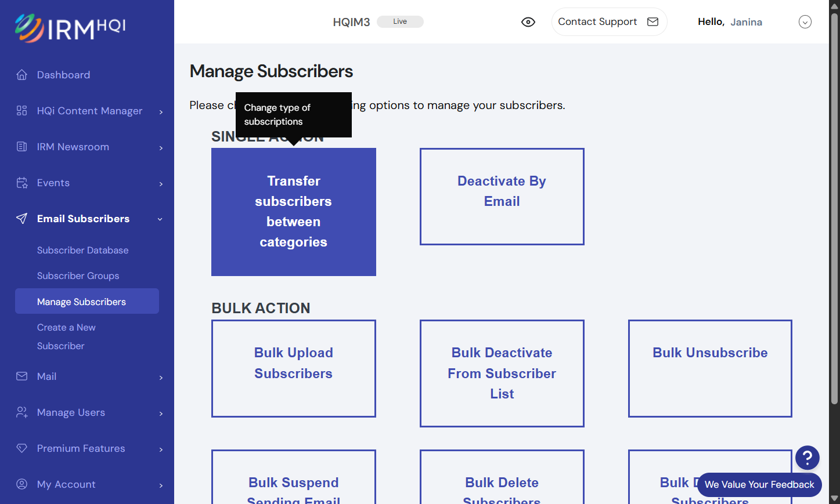Viewport: 840px width, 504px height.
Task: Select Manage Subscribers sidebar item
Action: click(x=87, y=301)
